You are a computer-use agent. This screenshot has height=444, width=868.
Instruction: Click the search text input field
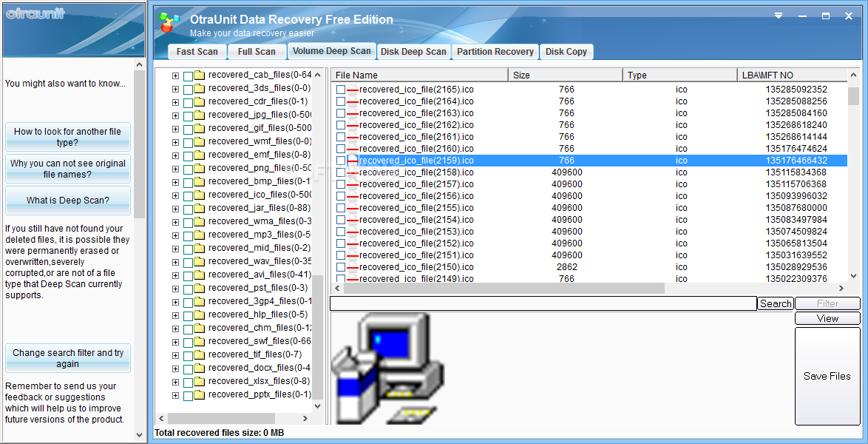(x=543, y=303)
